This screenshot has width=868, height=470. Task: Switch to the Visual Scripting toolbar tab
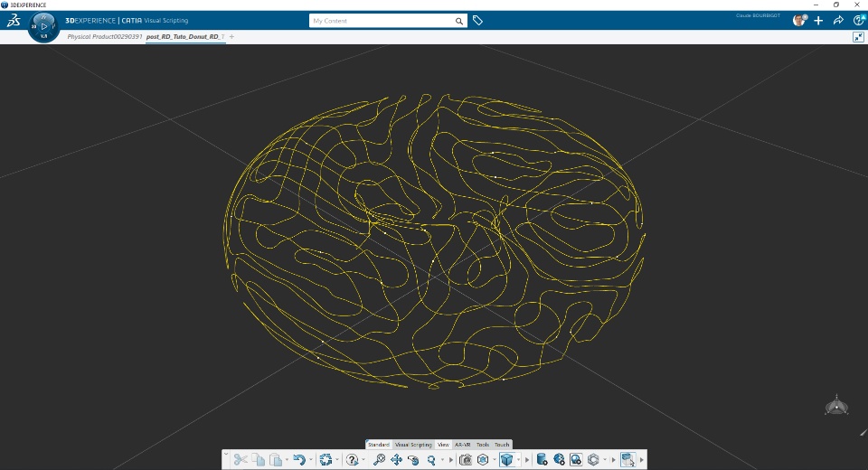tap(413, 445)
